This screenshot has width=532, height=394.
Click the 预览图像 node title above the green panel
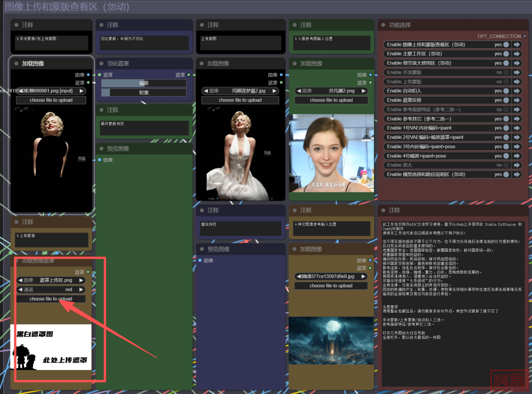pyautogui.click(x=118, y=149)
